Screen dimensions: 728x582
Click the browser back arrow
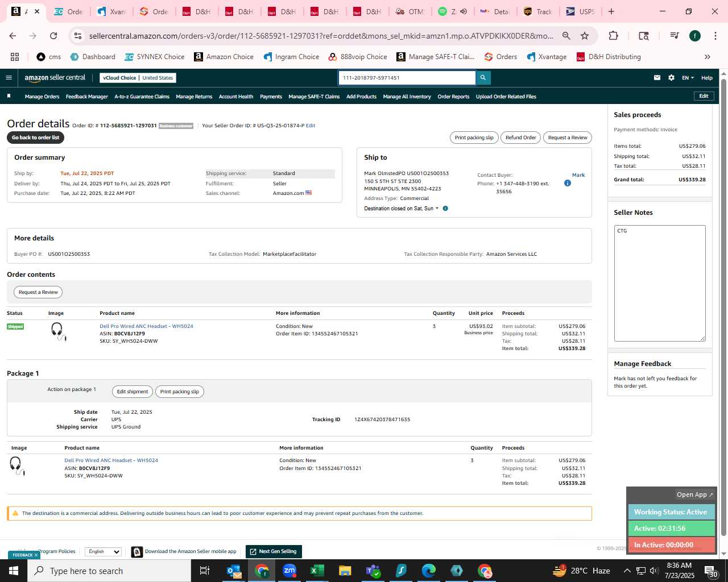[13, 36]
